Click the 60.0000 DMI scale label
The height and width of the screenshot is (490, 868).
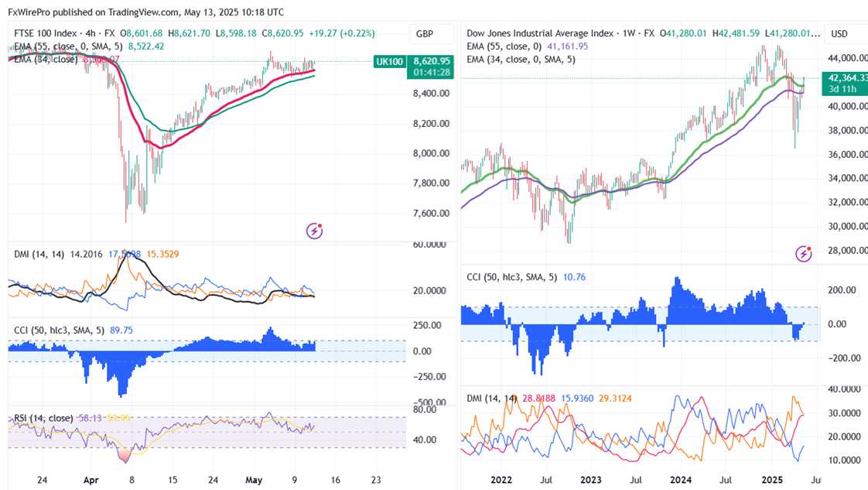point(429,244)
